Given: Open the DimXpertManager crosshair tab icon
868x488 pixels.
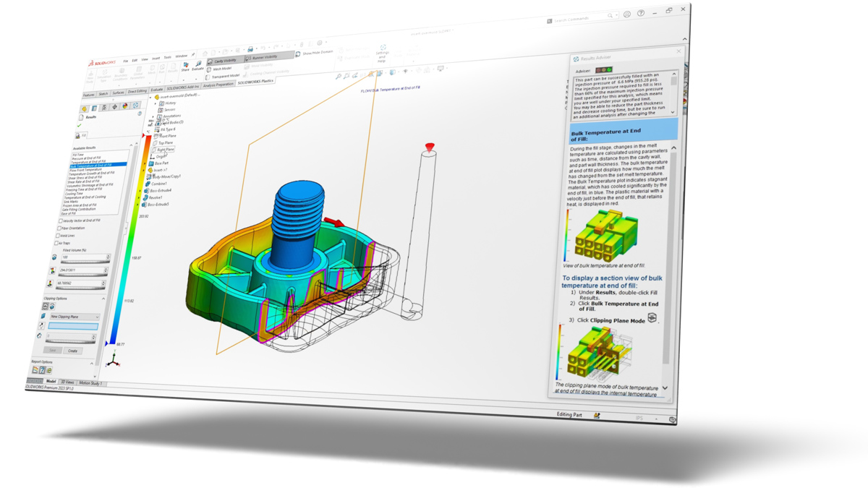Looking at the screenshot, I should (x=114, y=106).
